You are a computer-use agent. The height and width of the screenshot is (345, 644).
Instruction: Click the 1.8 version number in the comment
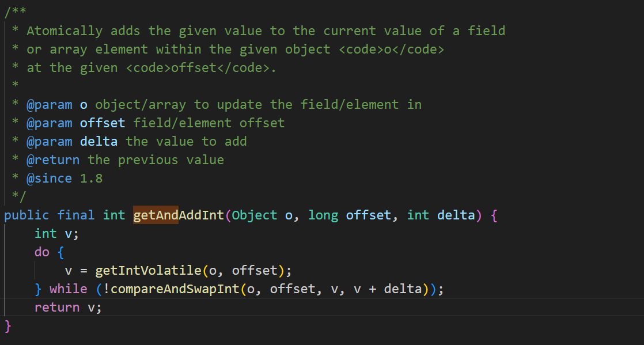[91, 178]
